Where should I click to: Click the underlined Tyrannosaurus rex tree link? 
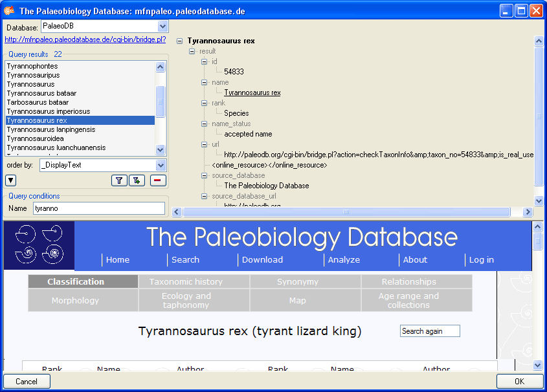pos(252,93)
